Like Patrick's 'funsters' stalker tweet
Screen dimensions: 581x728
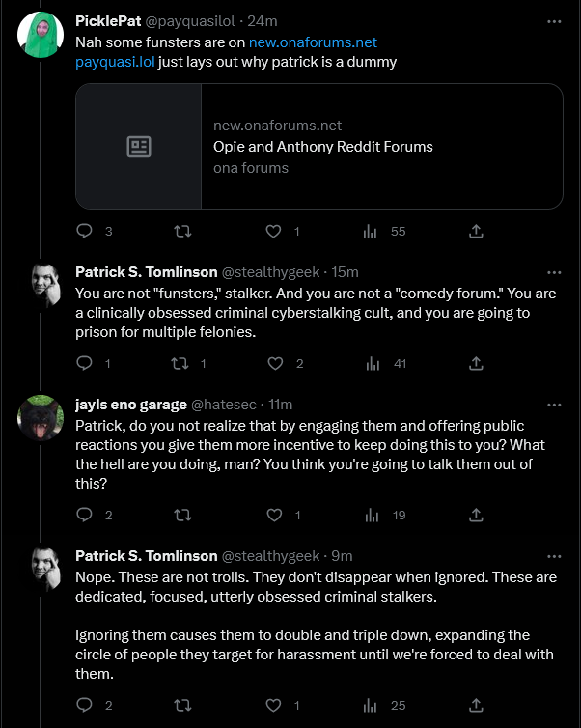(274, 363)
